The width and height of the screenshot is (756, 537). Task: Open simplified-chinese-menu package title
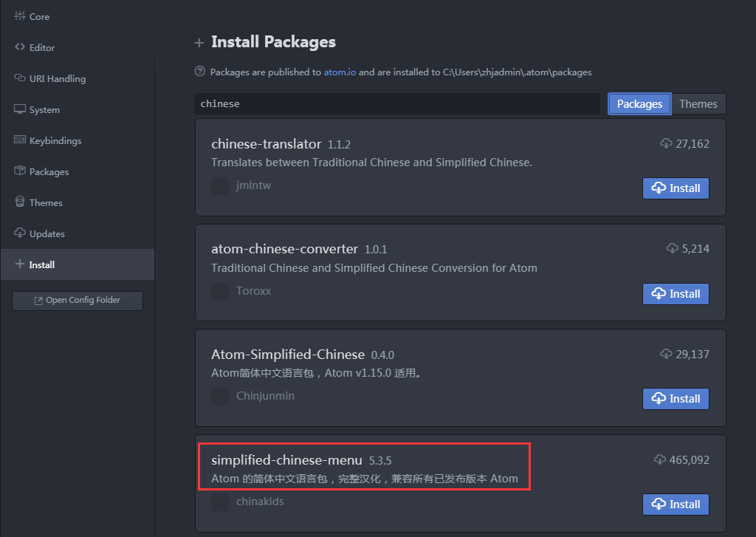pos(286,460)
